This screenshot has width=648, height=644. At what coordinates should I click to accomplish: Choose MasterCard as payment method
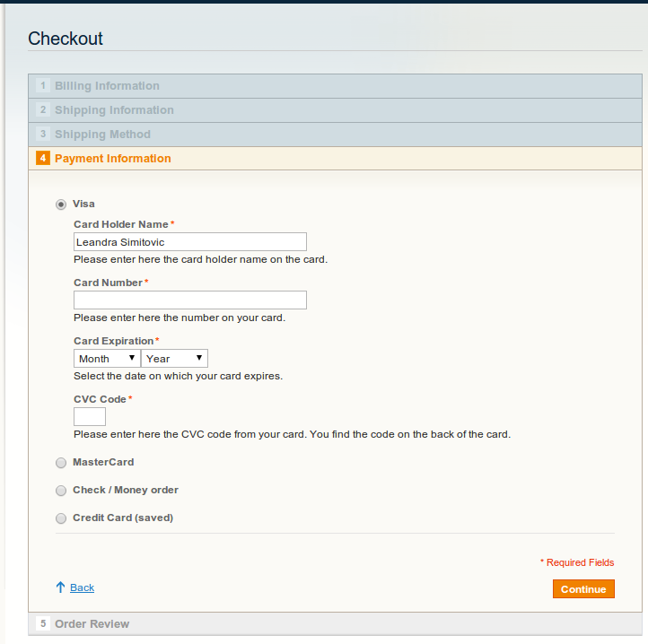tap(61, 463)
